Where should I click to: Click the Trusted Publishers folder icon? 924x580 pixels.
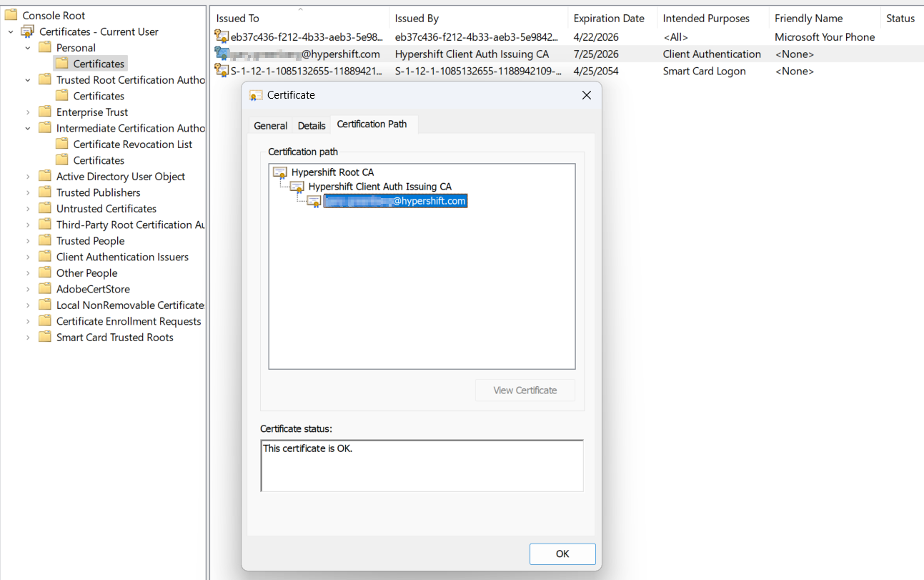(x=45, y=192)
